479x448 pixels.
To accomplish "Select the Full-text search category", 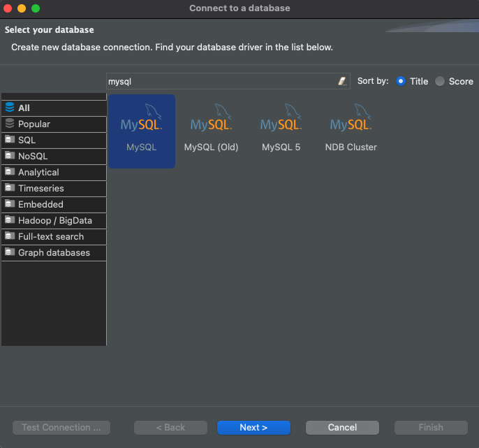I will pos(50,237).
